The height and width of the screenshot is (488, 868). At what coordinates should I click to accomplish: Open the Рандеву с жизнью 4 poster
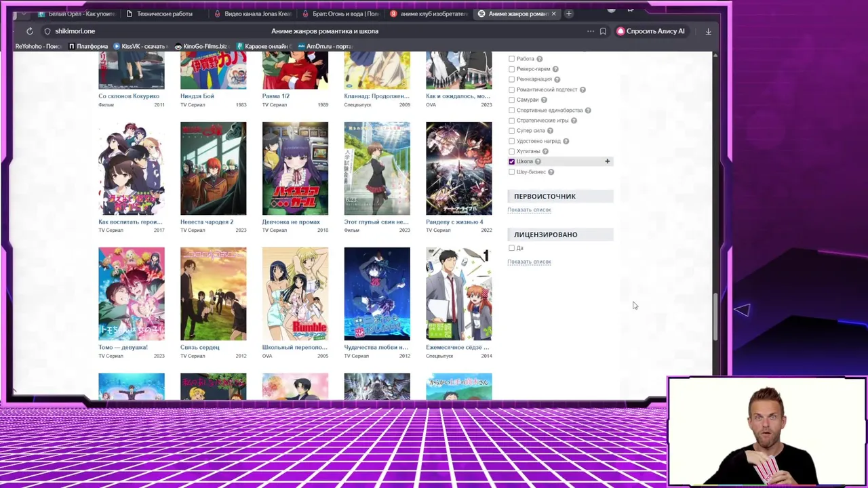[458, 169]
